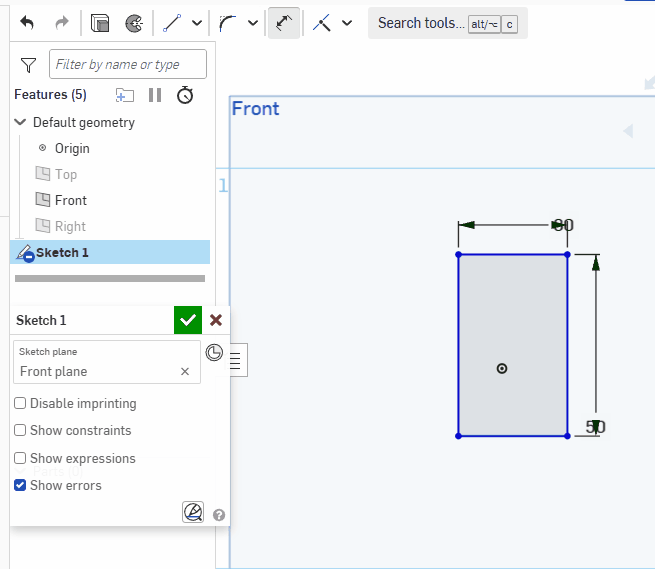Screen dimensions: 655x569
Task: Uncheck the Show errors checkbox
Action: point(21,486)
